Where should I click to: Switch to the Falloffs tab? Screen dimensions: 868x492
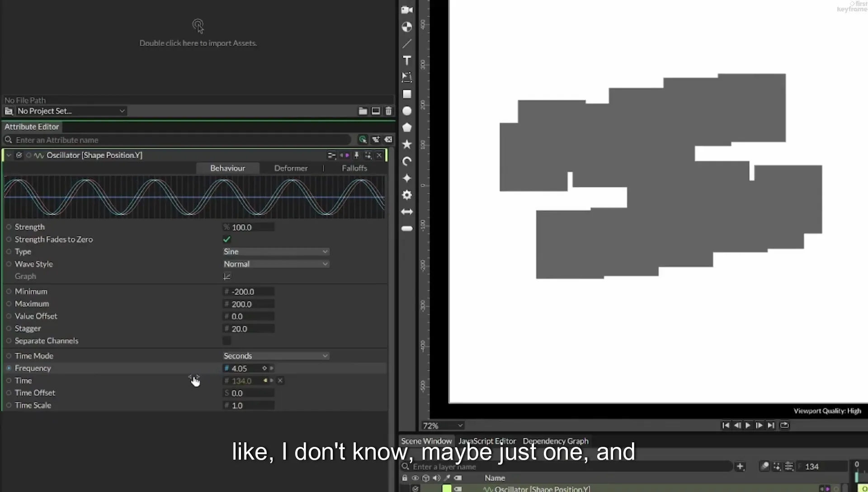[x=354, y=168]
